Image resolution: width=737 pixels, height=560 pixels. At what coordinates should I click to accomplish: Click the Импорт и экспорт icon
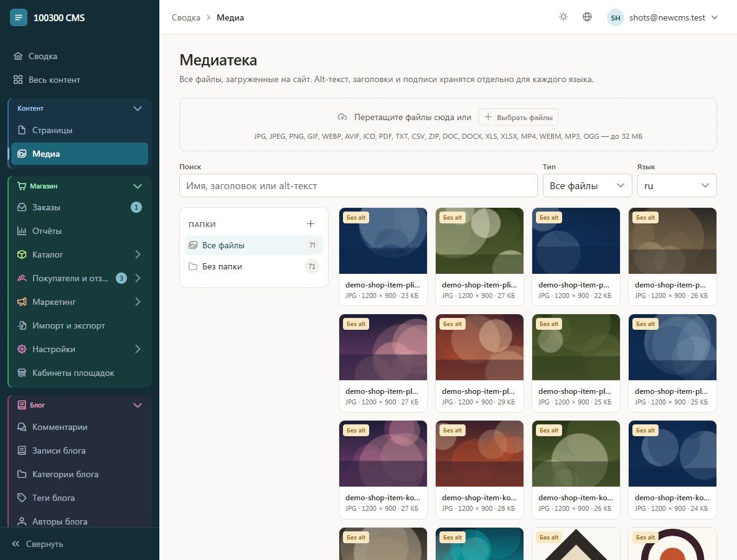coord(22,325)
